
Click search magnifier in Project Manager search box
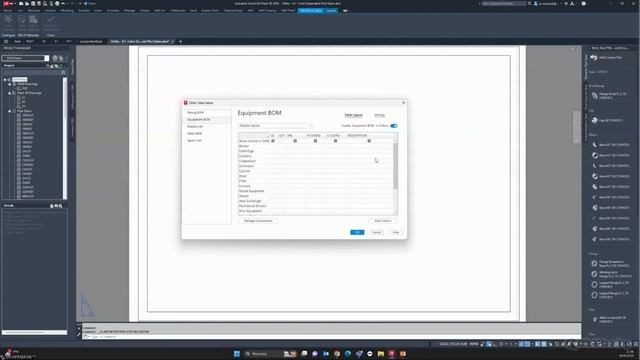point(63,72)
